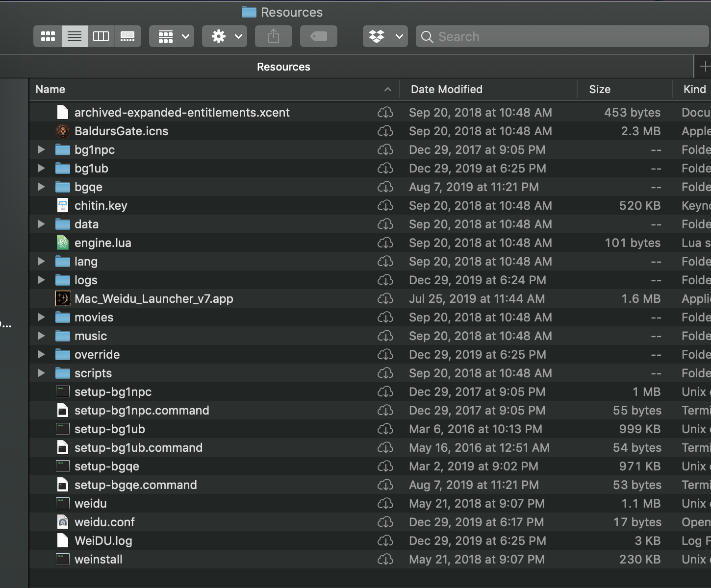This screenshot has height=588, width=711.
Task: Click the '2.3 MB' size cell
Action: 640,131
